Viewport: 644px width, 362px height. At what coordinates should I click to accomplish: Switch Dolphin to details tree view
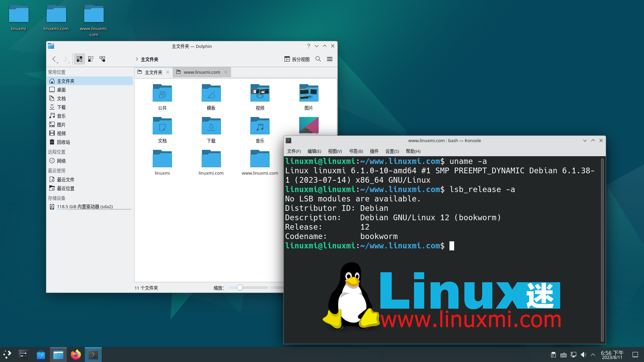pos(102,59)
